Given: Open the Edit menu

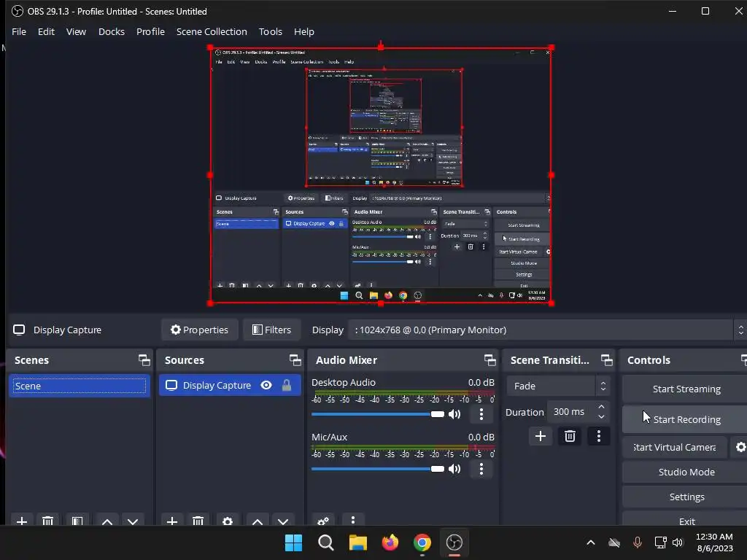Looking at the screenshot, I should [x=46, y=31].
